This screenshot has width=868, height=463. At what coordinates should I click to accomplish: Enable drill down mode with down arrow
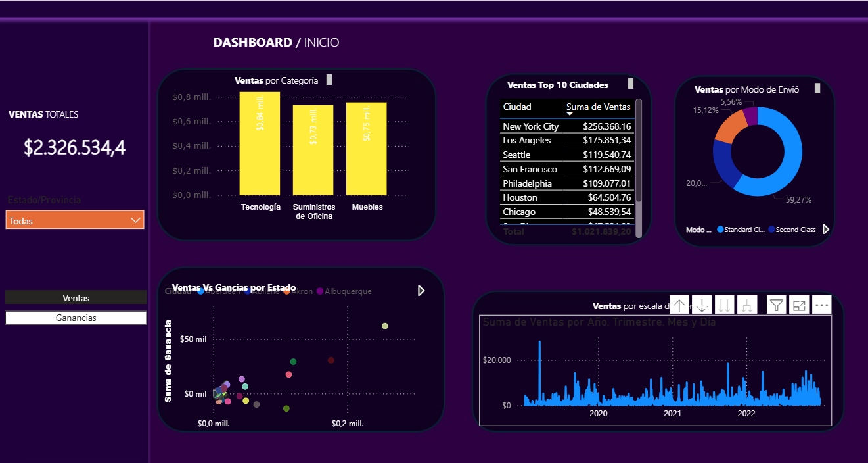(x=702, y=305)
